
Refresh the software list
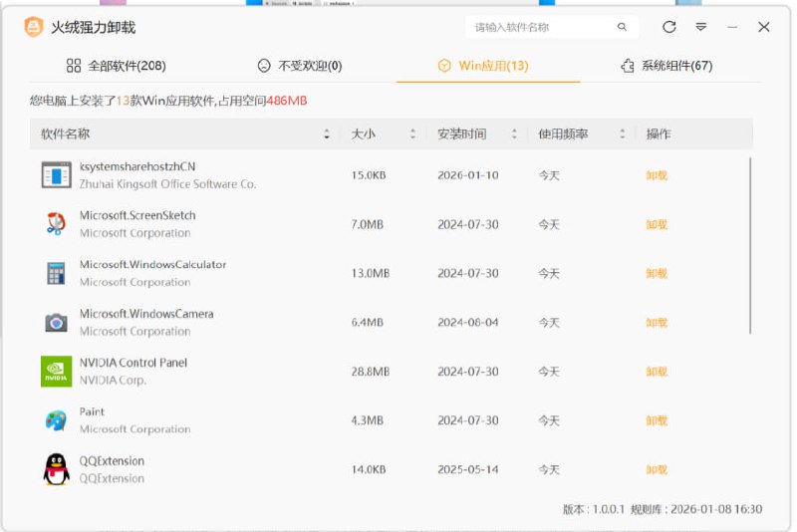[668, 27]
